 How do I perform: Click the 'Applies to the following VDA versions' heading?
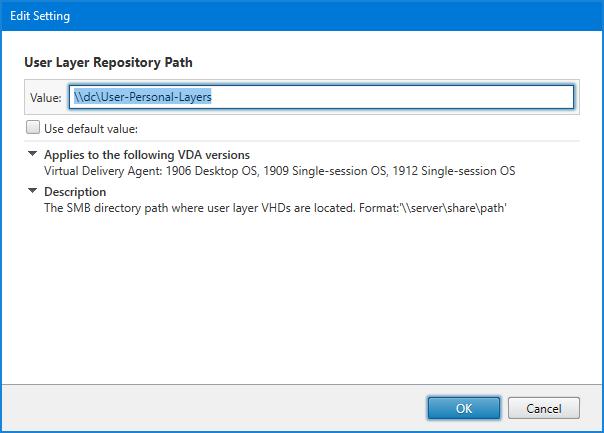[146, 155]
